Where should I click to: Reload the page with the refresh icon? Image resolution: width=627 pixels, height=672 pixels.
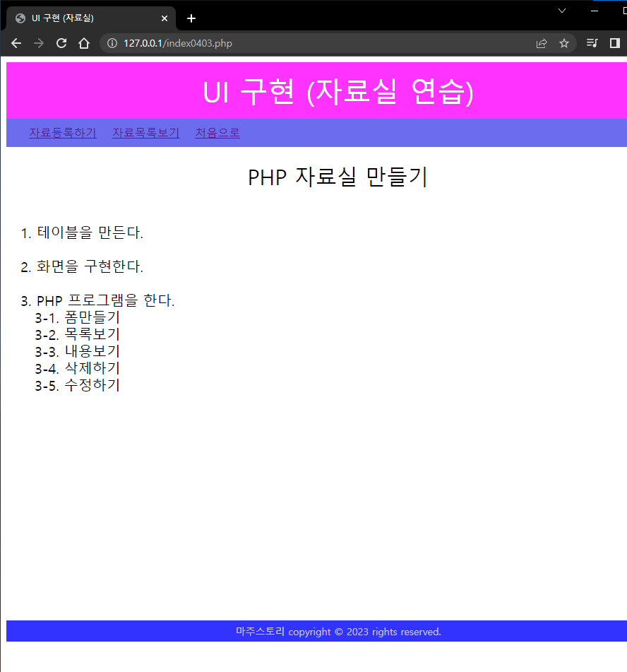pyautogui.click(x=61, y=43)
